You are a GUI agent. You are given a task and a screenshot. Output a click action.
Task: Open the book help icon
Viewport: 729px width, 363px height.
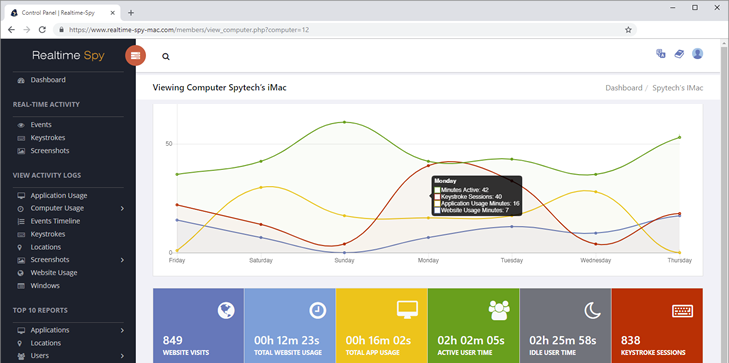[x=679, y=54]
